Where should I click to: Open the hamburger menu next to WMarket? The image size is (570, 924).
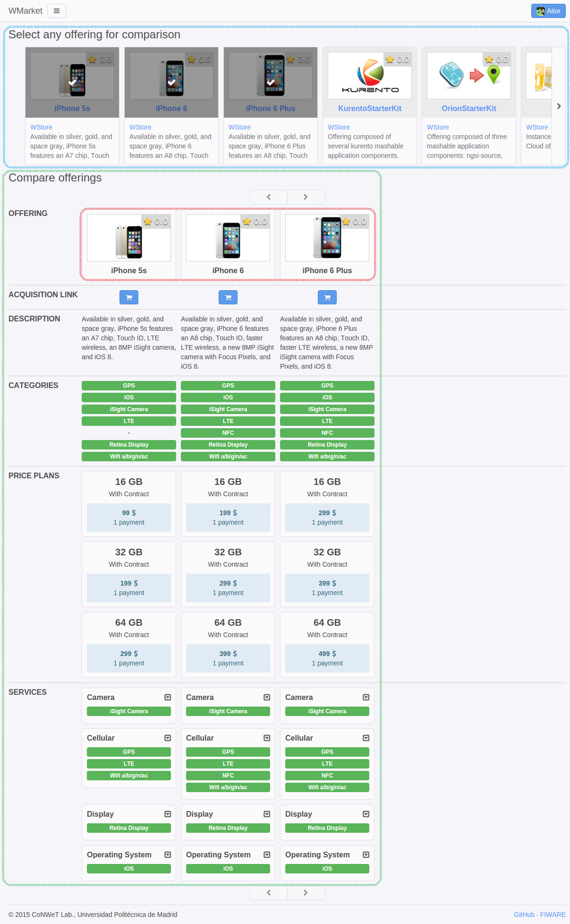(57, 11)
